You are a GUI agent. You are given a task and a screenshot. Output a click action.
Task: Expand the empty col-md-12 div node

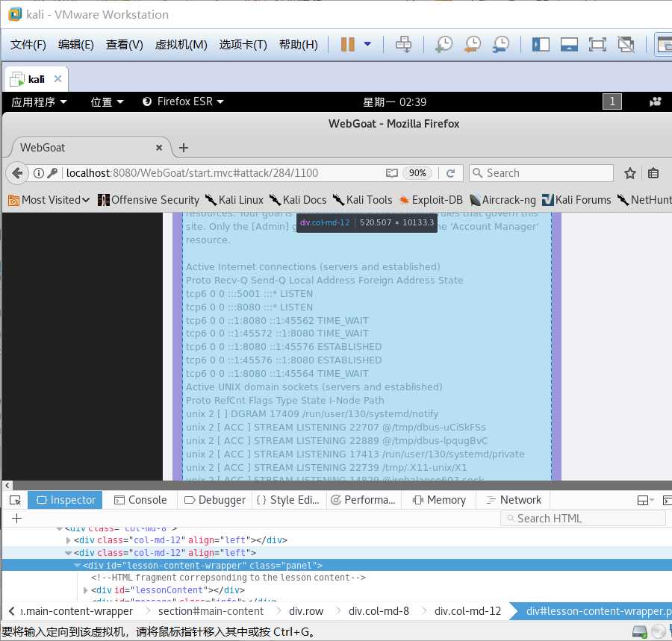tap(68, 540)
